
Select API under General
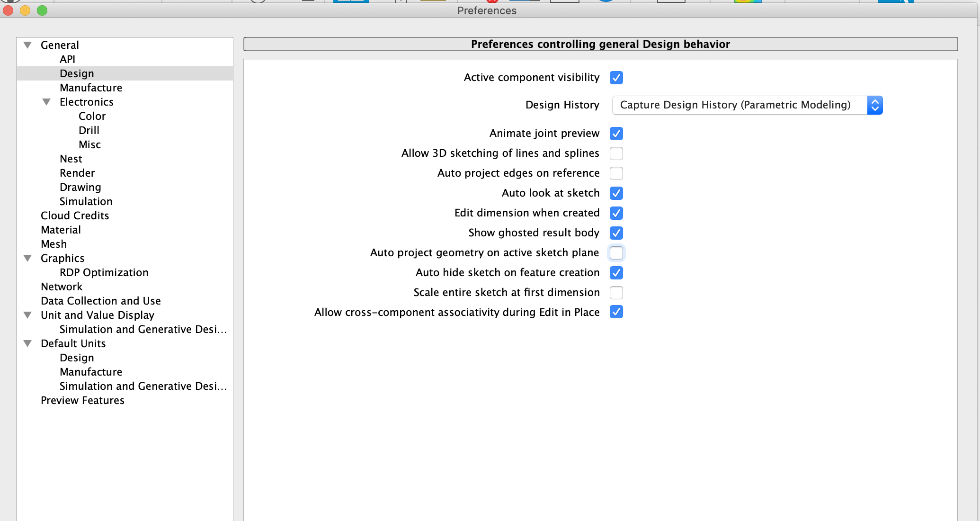coord(67,59)
